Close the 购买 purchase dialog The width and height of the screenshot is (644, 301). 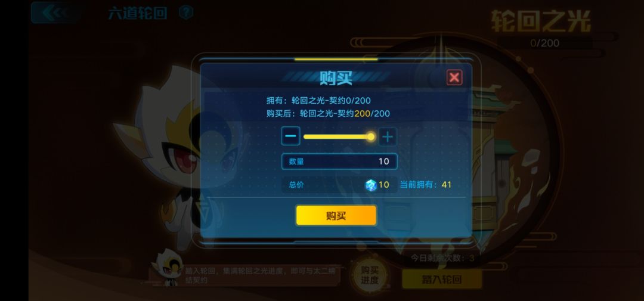point(454,77)
